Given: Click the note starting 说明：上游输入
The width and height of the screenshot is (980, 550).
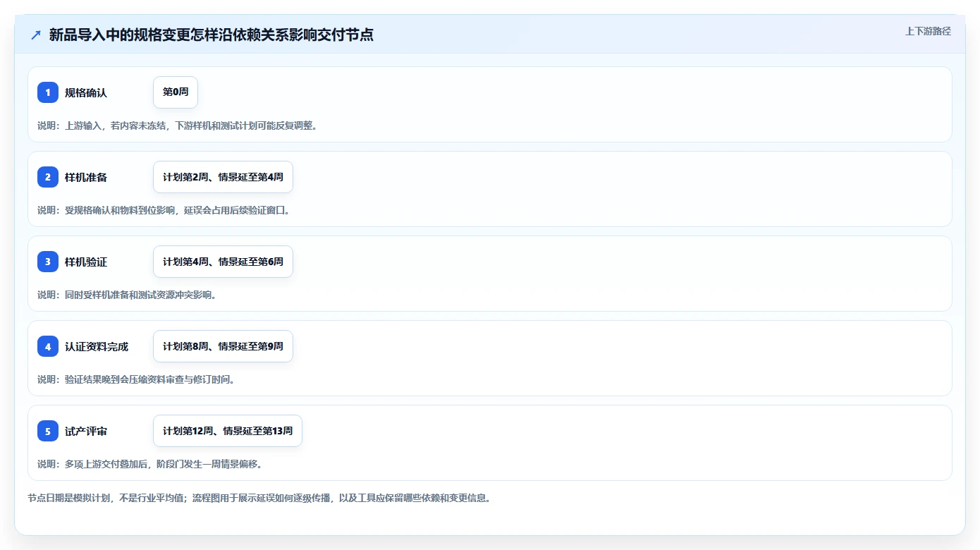Looking at the screenshot, I should tap(177, 126).
